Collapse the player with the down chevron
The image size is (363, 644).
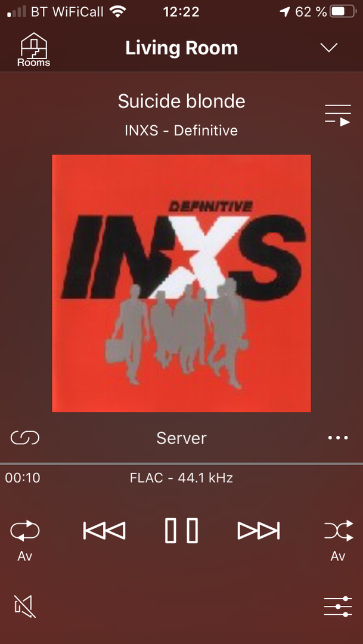pos(329,48)
